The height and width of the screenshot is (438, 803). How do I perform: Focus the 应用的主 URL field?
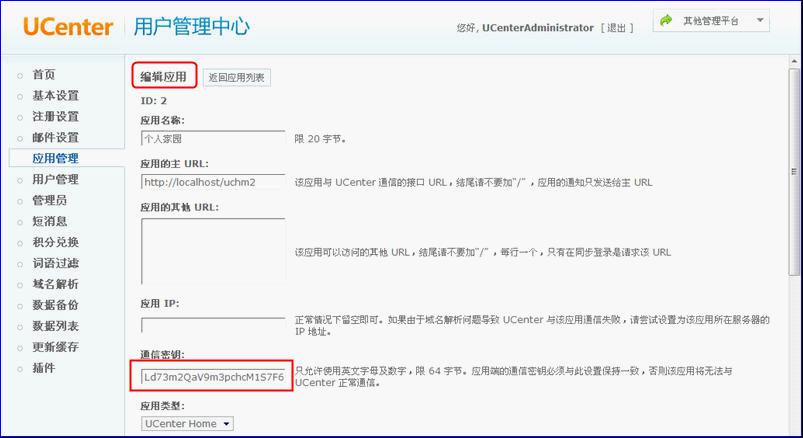point(213,182)
